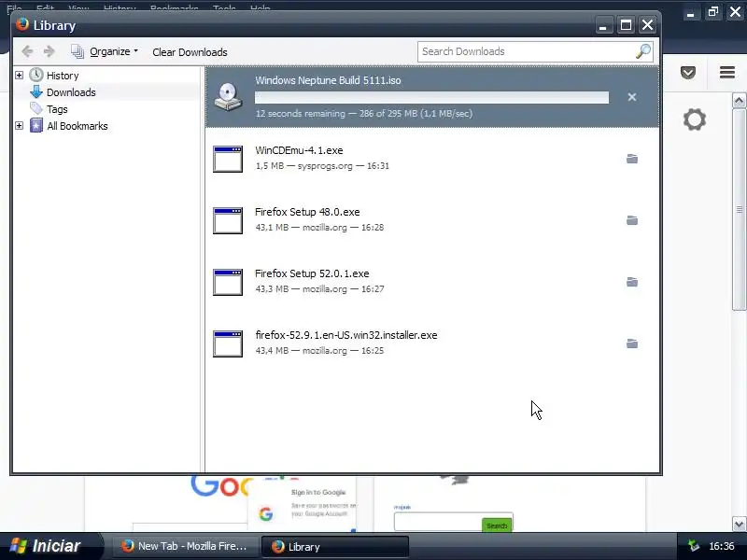747x560 pixels.
Task: Click Clear Downloads
Action: pyautogui.click(x=190, y=52)
